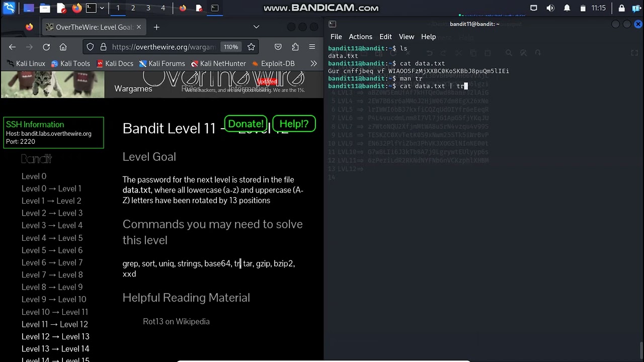Open Level 10 → Level 11 link
644x362 pixels.
click(55, 312)
